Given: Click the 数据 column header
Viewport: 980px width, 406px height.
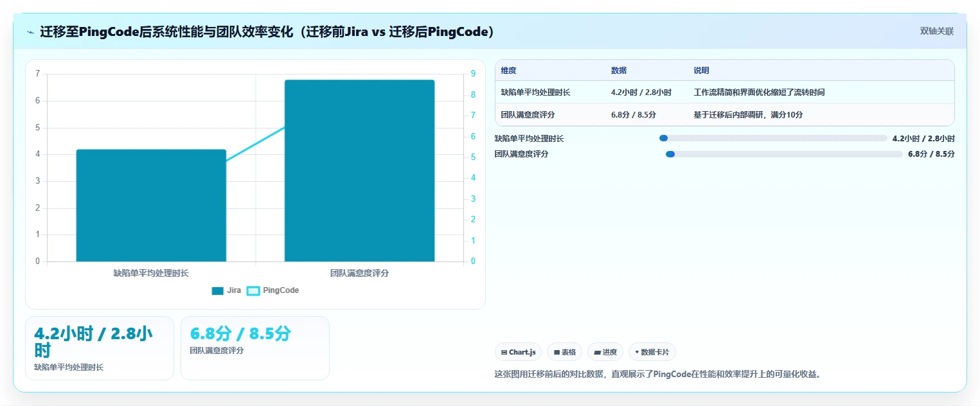Looking at the screenshot, I should coord(619,71).
